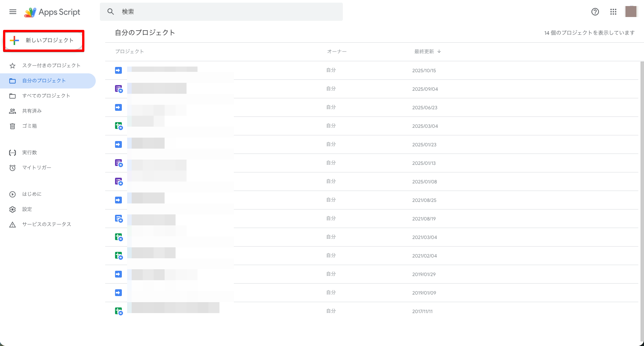Click the Apps Script logo
The image size is (644, 346).
(x=53, y=12)
